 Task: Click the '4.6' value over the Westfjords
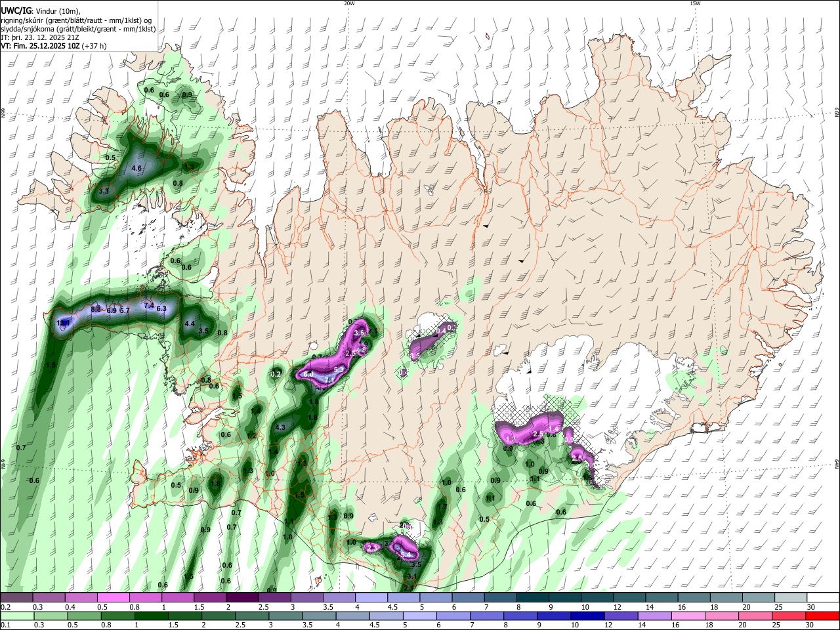[x=136, y=169]
